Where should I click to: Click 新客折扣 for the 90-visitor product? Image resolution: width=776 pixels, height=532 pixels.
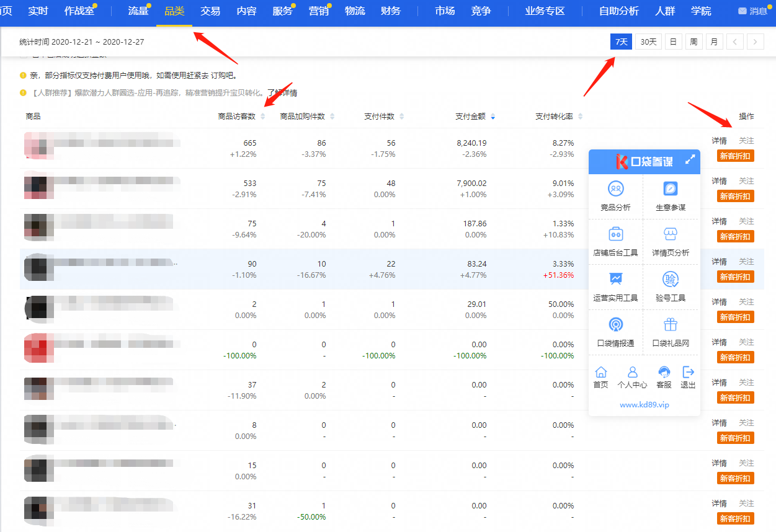coord(735,277)
